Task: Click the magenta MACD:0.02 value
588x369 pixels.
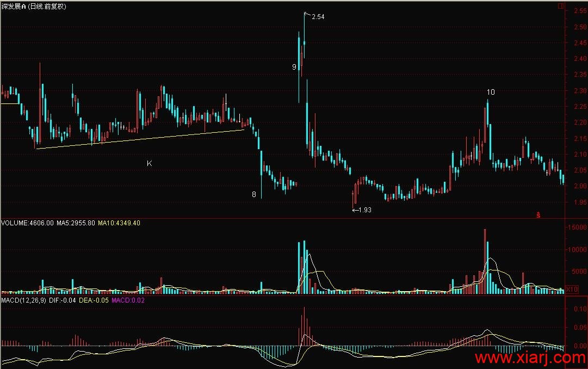Action: [x=128, y=300]
